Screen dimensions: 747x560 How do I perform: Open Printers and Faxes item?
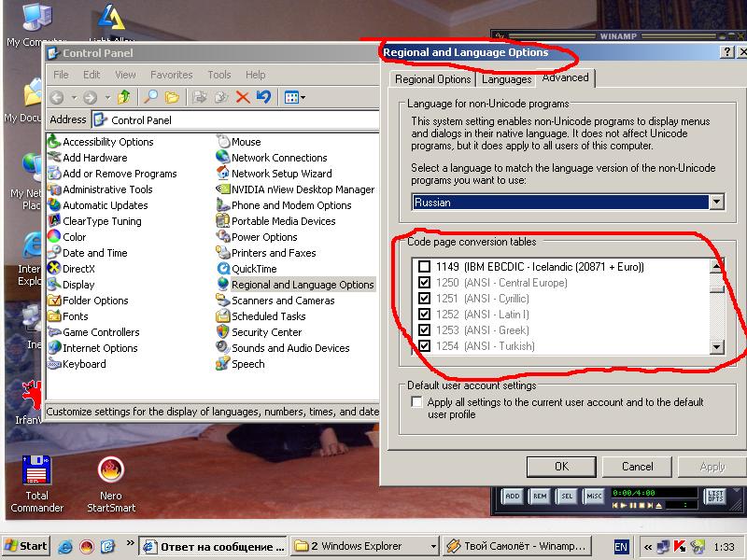[266, 253]
